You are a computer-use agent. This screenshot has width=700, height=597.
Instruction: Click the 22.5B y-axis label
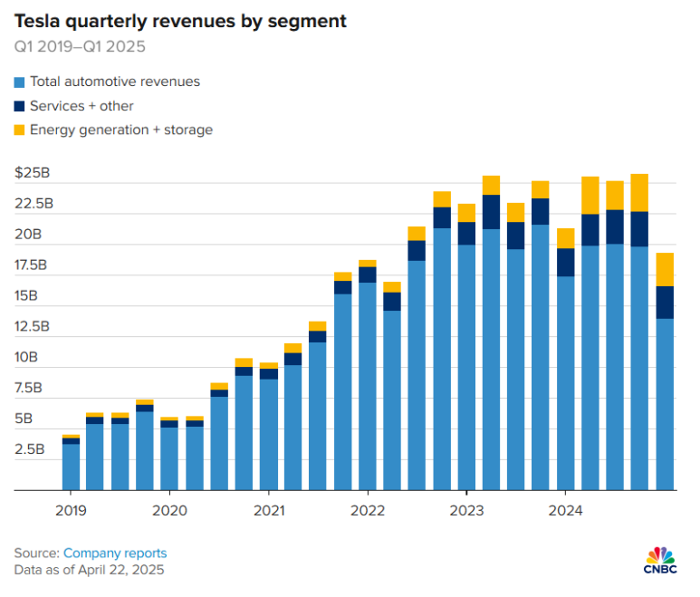tap(34, 204)
